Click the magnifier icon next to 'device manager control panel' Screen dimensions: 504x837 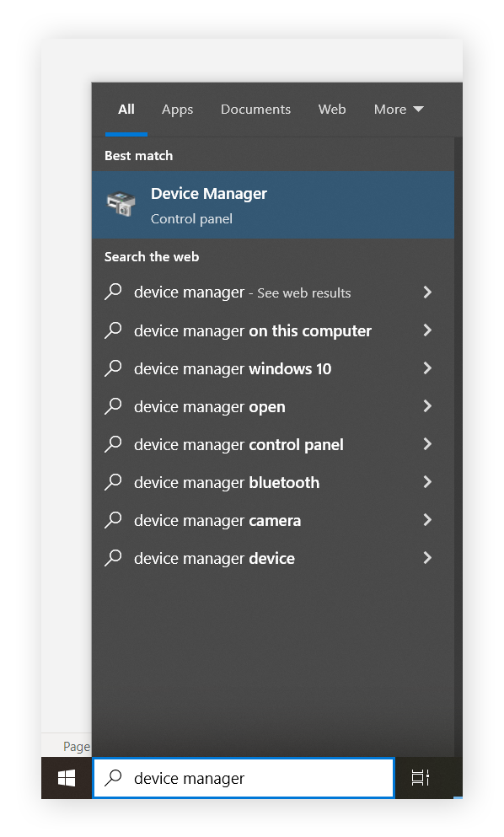[x=113, y=444]
